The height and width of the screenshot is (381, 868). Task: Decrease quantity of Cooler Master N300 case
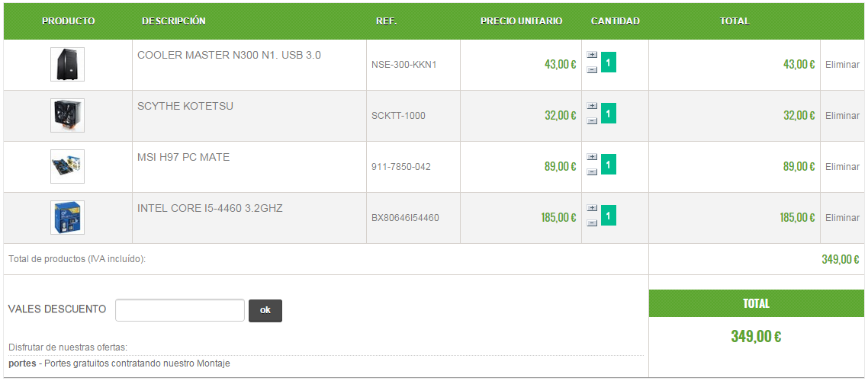pyautogui.click(x=592, y=69)
